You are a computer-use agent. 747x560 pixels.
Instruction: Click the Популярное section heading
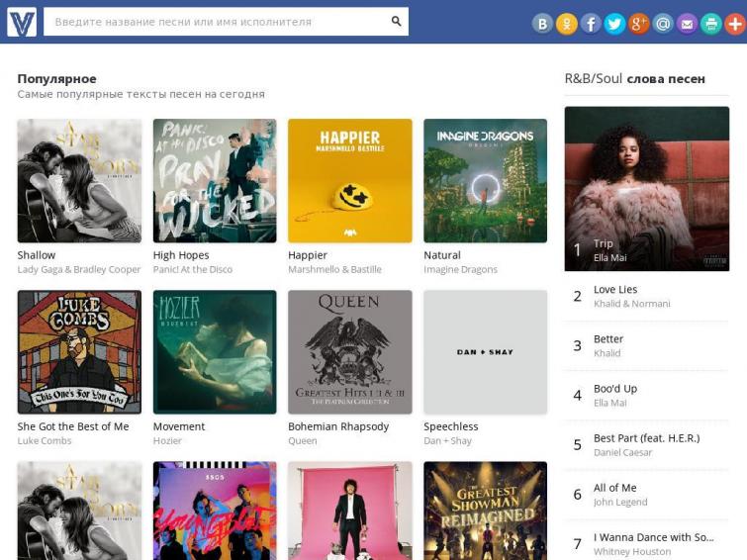[56, 79]
